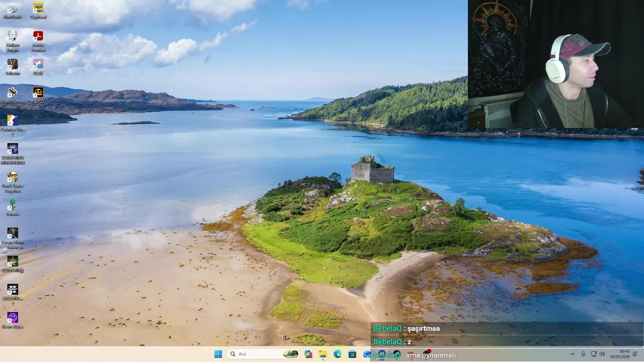644x362 pixels.
Task: Open network settings from the tray
Action: (x=594, y=354)
